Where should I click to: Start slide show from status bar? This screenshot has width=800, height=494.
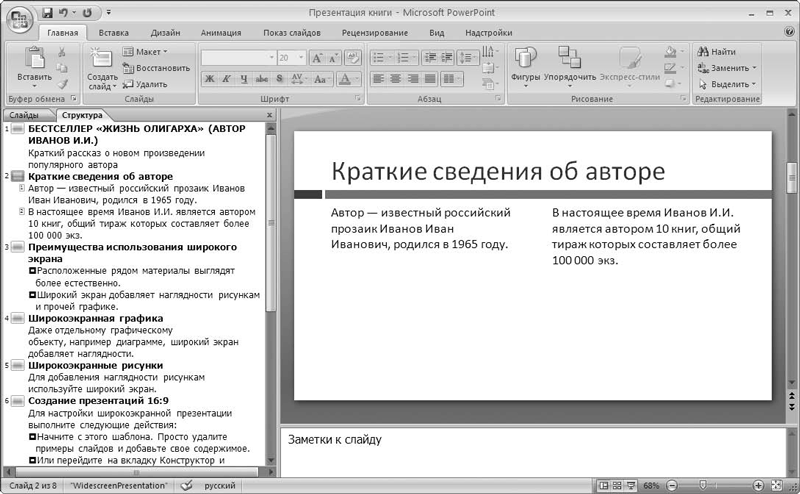point(632,486)
